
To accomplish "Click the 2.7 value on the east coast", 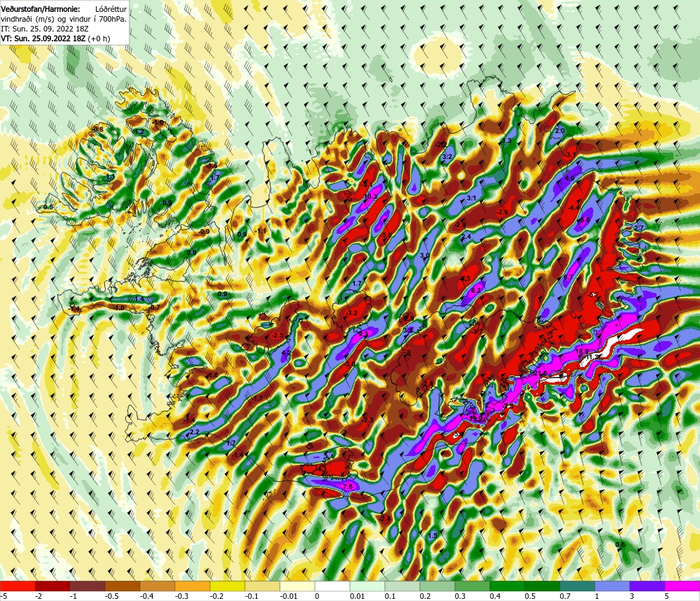I will point(639,228).
